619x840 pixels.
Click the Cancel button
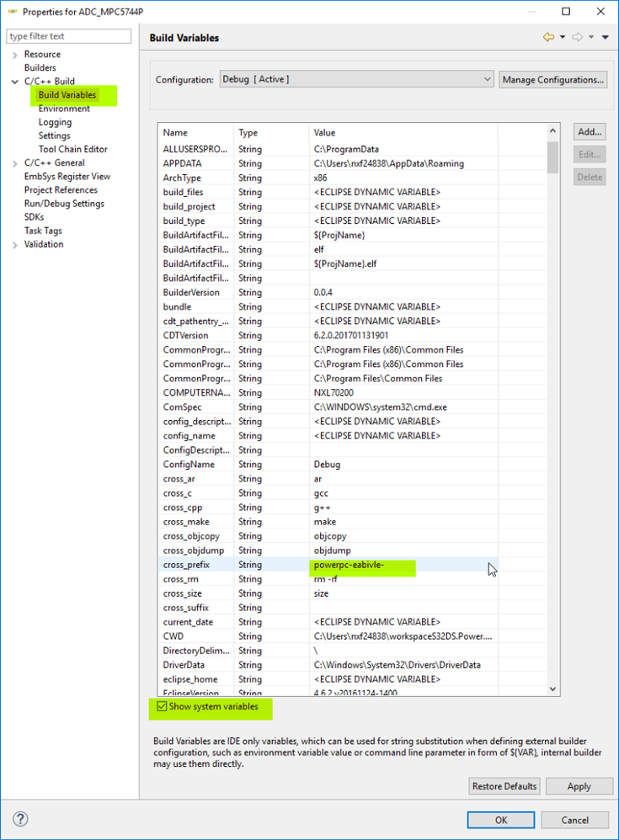click(x=574, y=820)
